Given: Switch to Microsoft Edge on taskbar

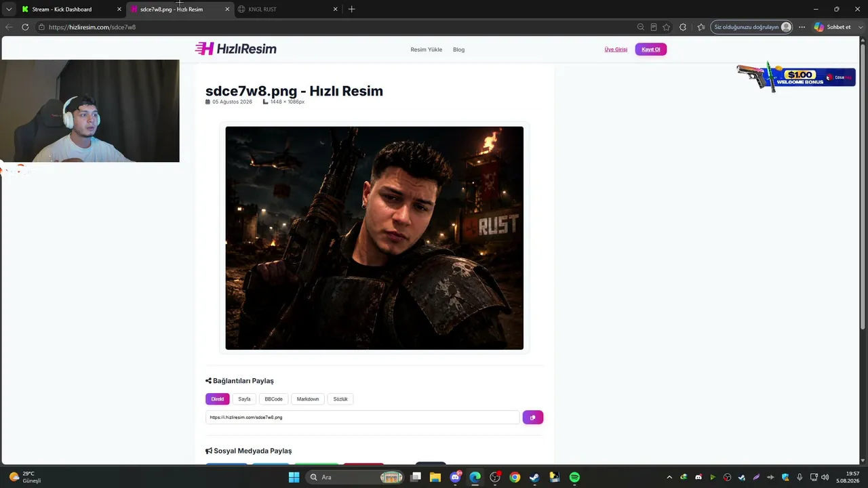Looking at the screenshot, I should click(475, 477).
